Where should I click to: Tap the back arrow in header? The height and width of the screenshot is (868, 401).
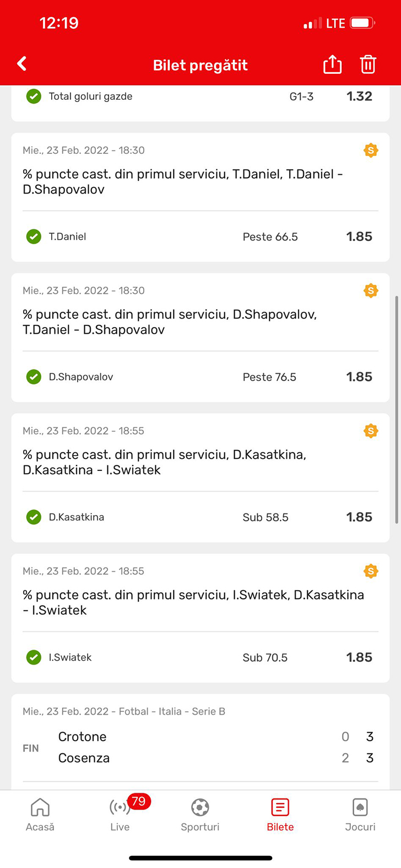click(22, 64)
